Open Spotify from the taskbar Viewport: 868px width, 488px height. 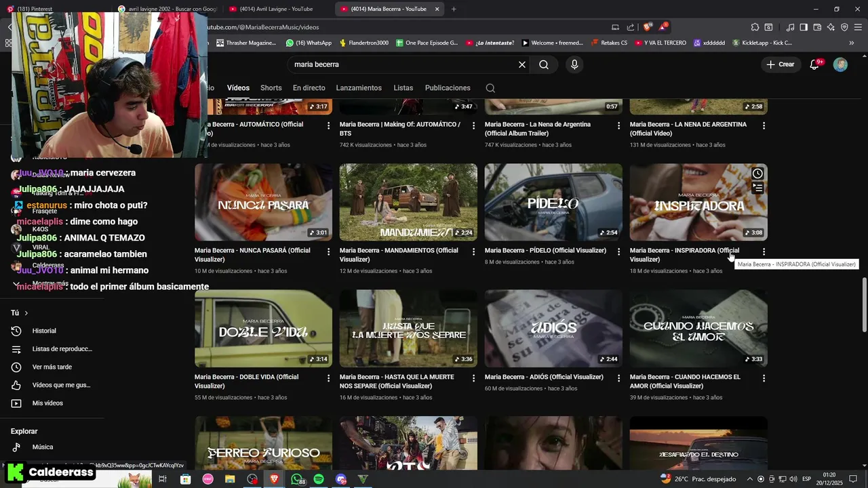[319, 479]
